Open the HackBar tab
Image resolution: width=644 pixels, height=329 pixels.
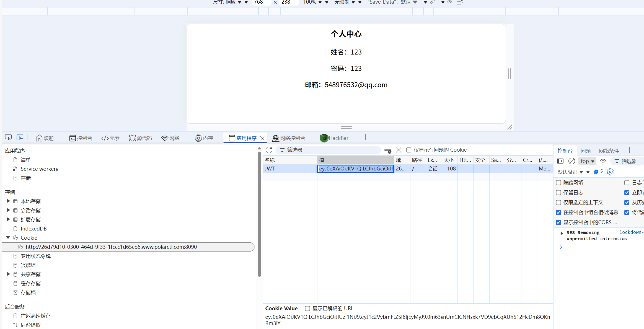point(334,138)
